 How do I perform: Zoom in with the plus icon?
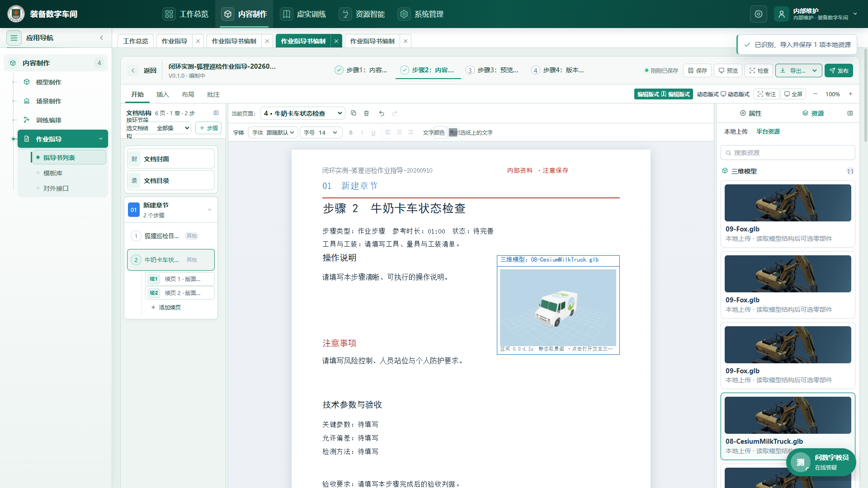(850, 94)
